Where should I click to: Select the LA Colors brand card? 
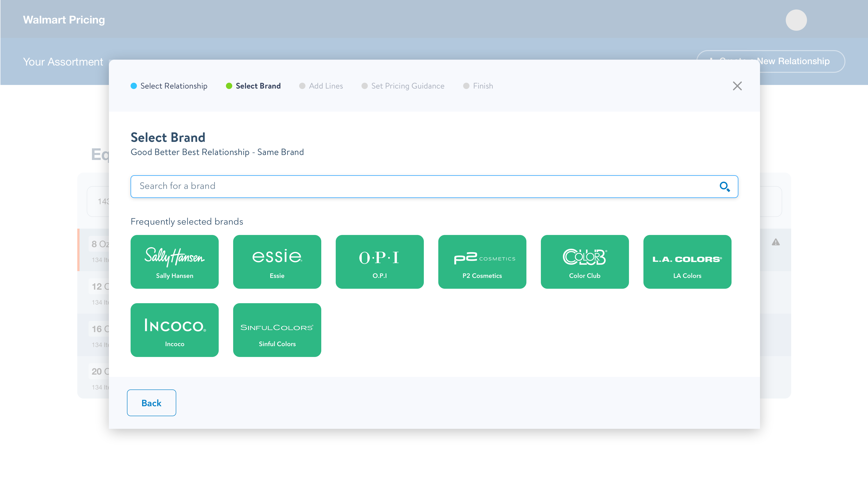[x=687, y=262]
